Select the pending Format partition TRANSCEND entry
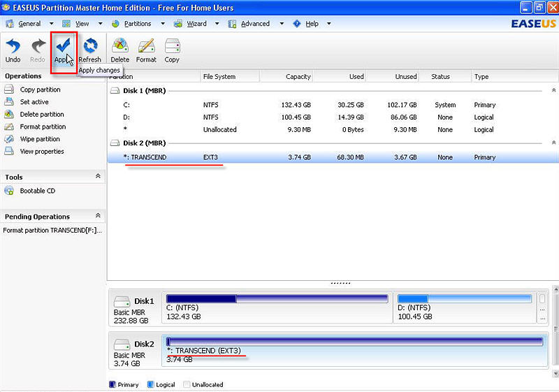This screenshot has height=392, width=559. [x=52, y=230]
